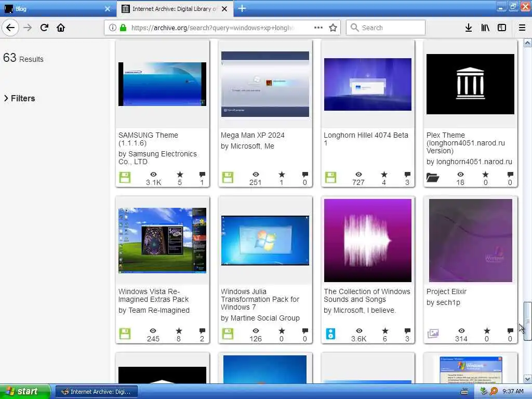The image size is (532, 399).
Task: Open Plex Theme longhorn4051.narod.ru Version title
Action: (x=465, y=143)
